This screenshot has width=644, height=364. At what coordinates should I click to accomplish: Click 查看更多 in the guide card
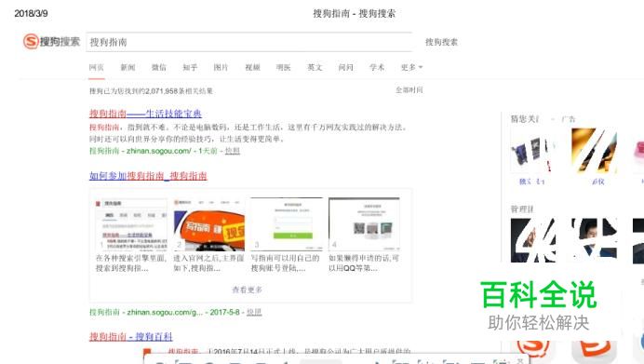[248, 290]
